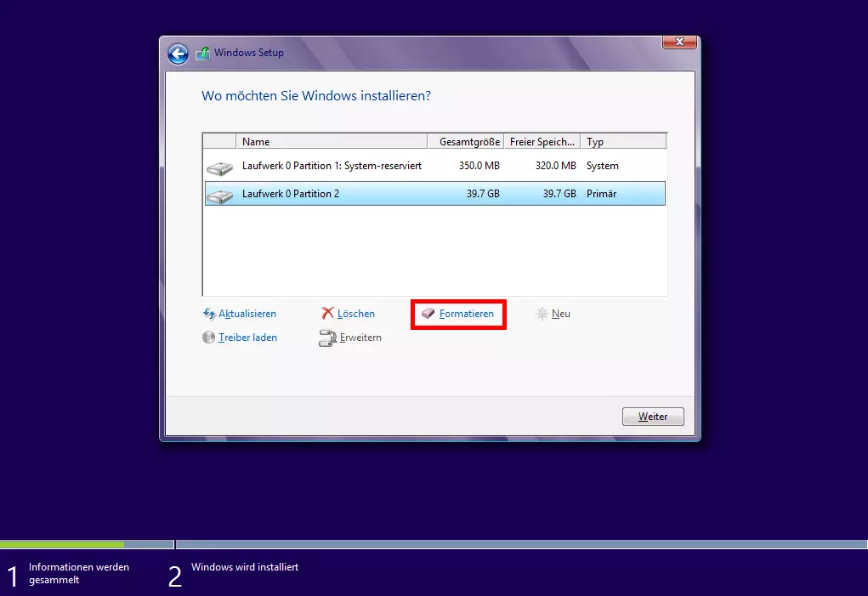Click the Windows Setup title icon

pyautogui.click(x=202, y=53)
